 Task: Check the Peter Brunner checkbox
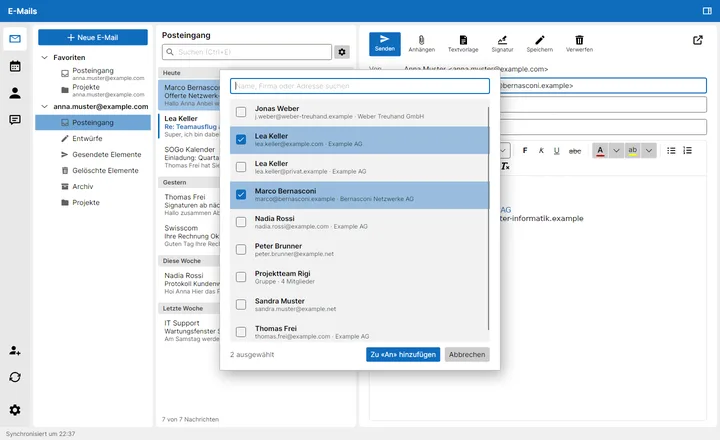(x=241, y=249)
